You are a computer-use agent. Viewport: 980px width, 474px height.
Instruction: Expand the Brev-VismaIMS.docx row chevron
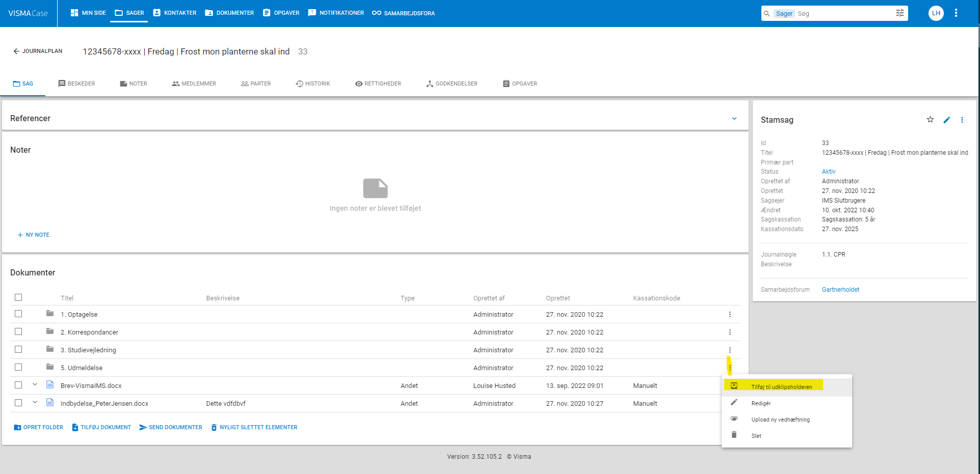(35, 384)
